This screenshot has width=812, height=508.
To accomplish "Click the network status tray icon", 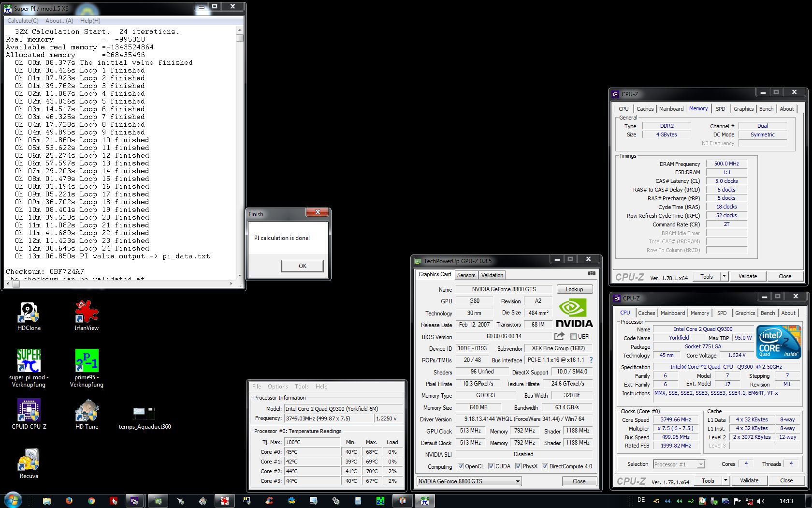I will pyautogui.click(x=749, y=501).
